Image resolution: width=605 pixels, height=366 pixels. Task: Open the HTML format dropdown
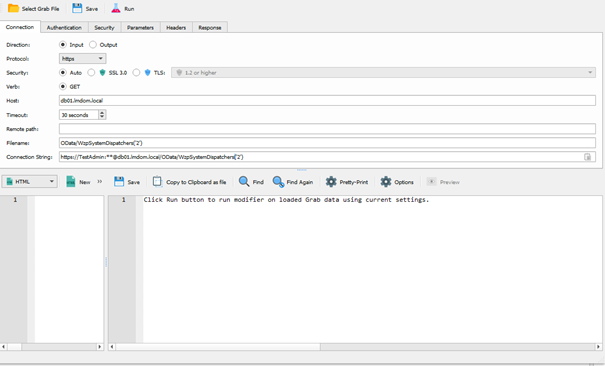pyautogui.click(x=30, y=182)
